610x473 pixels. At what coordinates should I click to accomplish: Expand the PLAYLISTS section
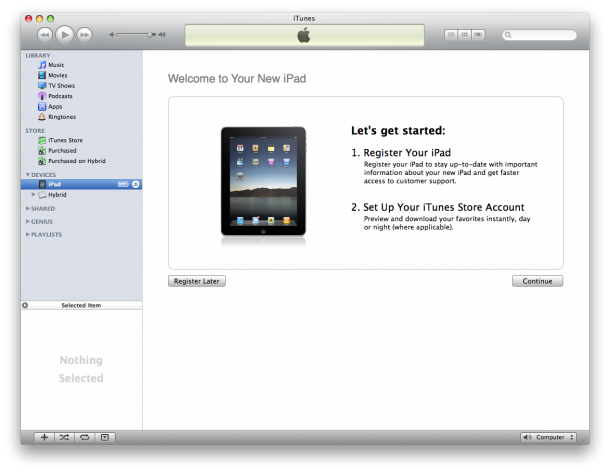click(28, 234)
